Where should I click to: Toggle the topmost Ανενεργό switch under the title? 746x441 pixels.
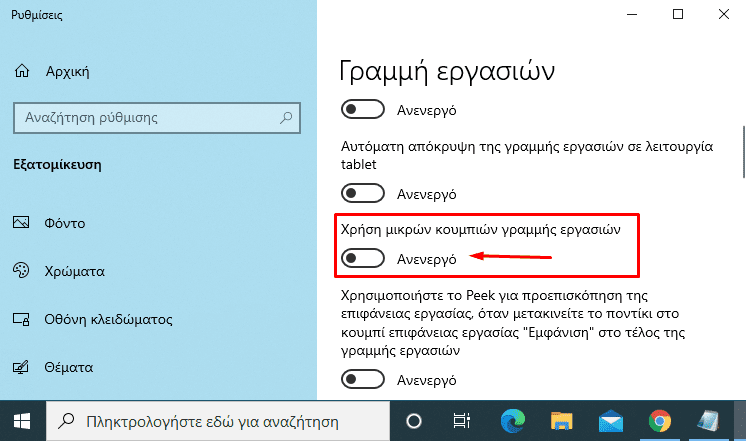(x=363, y=109)
